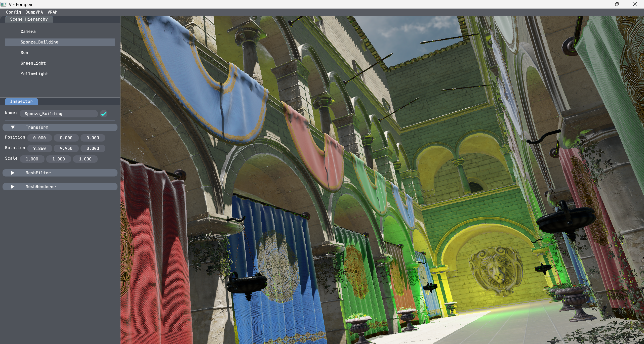Click the Pompeii app icon in title bar
Image resolution: width=644 pixels, height=344 pixels.
4,4
